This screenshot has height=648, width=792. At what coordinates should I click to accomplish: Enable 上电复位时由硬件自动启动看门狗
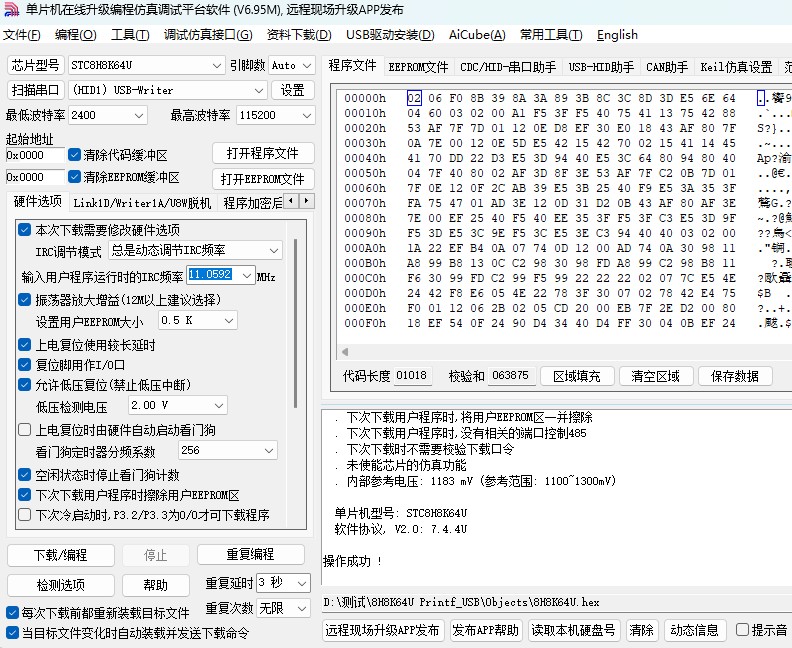24,430
